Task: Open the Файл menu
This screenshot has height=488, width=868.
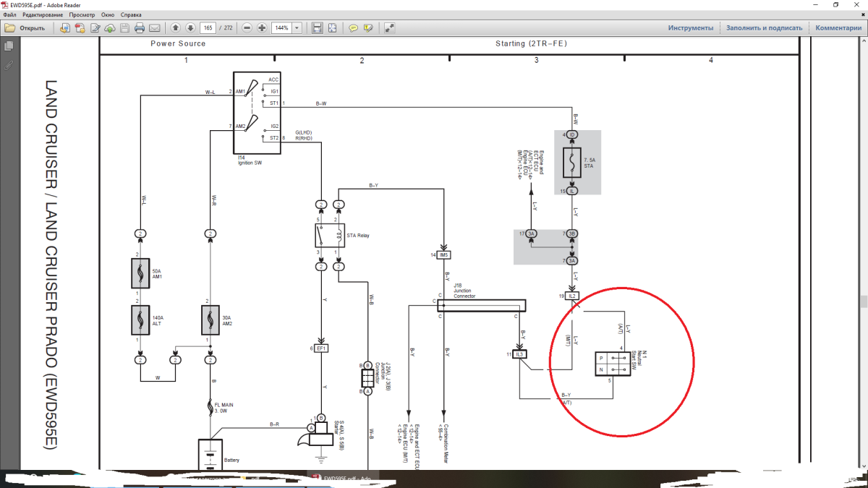Action: point(9,14)
